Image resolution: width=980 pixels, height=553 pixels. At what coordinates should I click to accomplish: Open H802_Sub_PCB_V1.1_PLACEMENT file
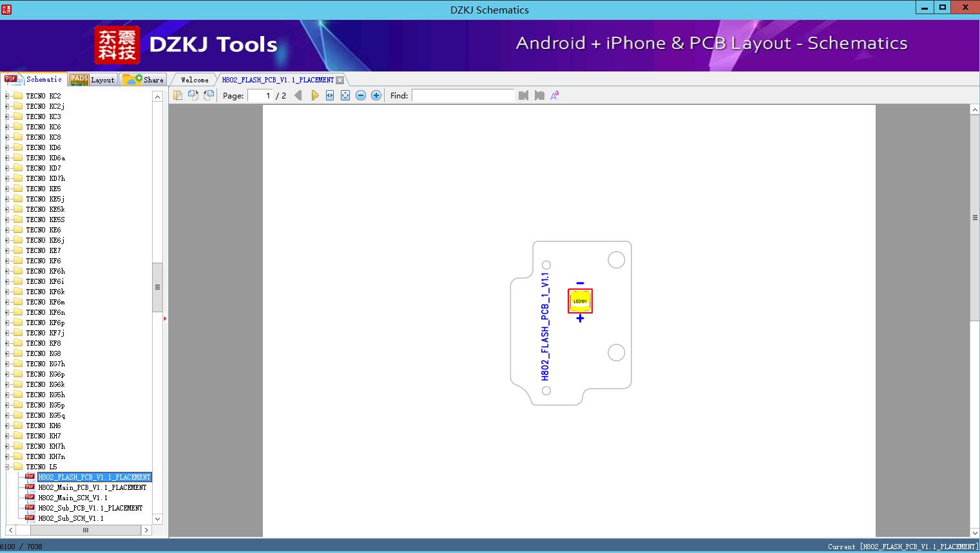90,508
